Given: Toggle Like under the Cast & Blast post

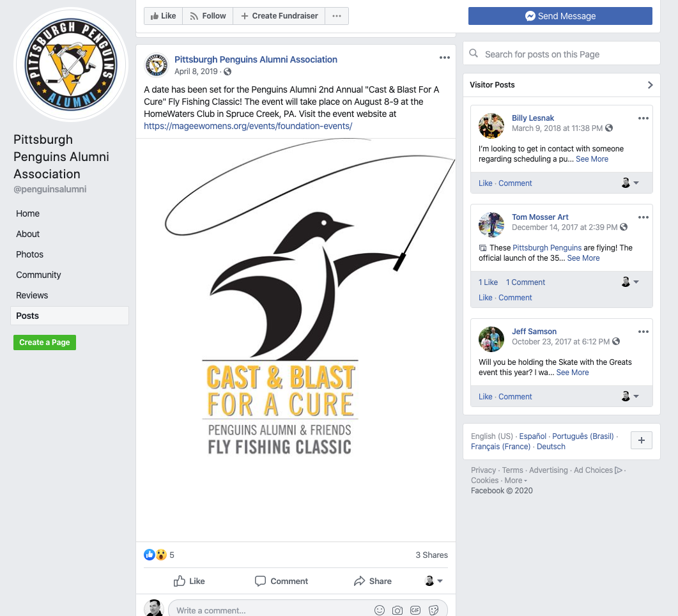Looking at the screenshot, I should 189,581.
